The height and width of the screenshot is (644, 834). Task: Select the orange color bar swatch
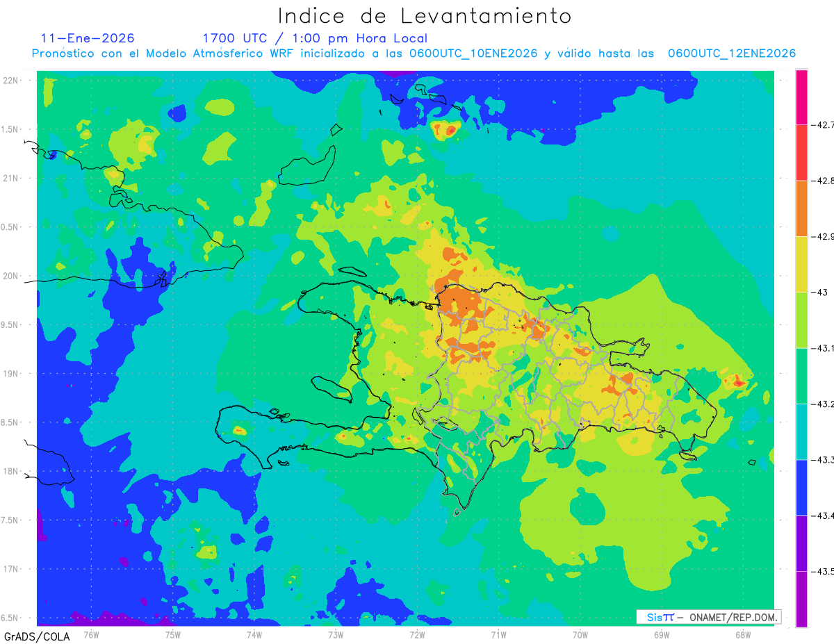(x=801, y=208)
